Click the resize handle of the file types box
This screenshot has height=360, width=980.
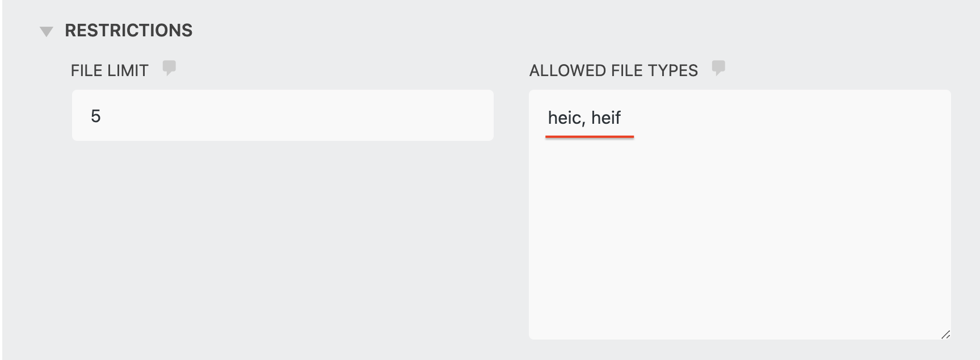[x=947, y=333]
